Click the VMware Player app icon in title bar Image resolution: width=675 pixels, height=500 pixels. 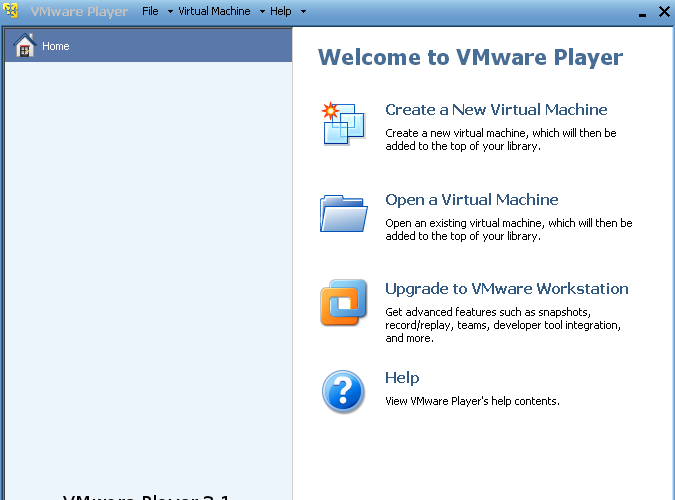(x=12, y=11)
